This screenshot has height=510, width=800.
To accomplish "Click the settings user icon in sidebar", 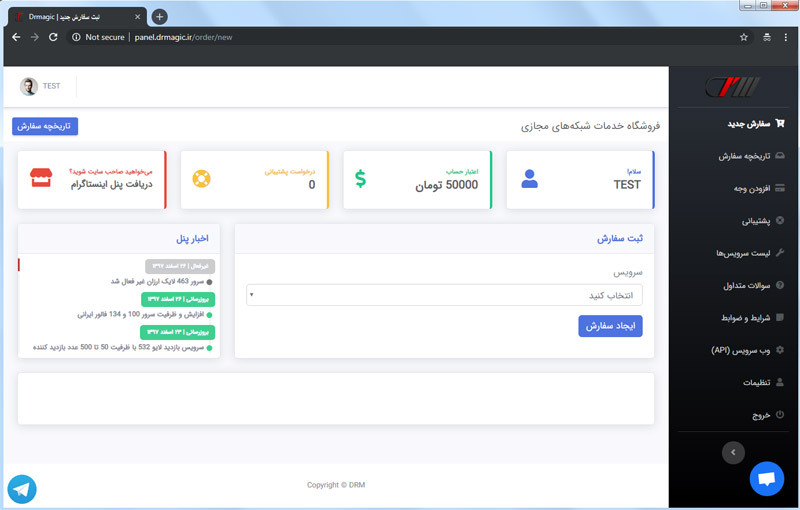I will click(780, 382).
